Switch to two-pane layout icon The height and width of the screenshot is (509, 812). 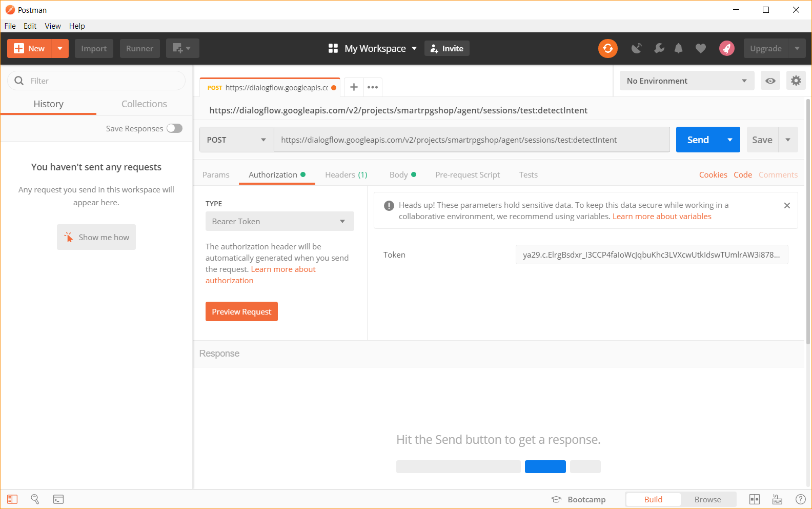[754, 499]
